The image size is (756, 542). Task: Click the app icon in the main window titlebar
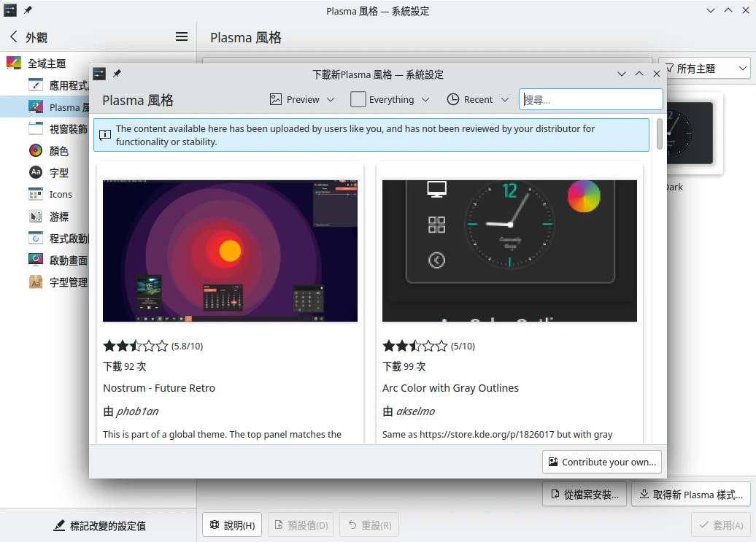click(10, 10)
